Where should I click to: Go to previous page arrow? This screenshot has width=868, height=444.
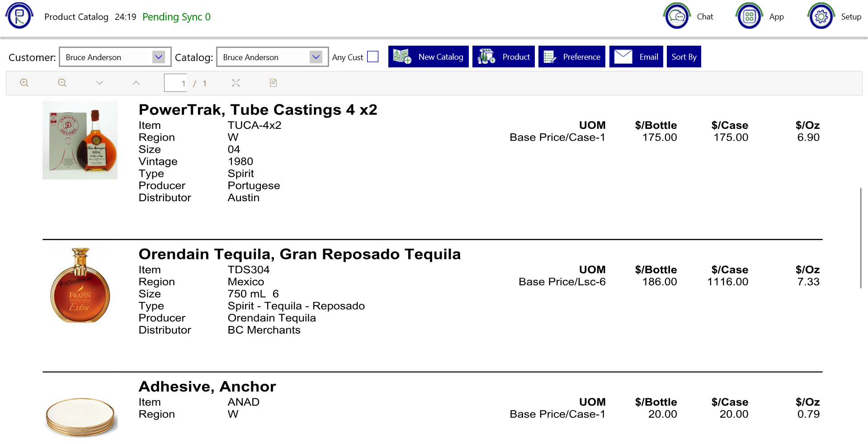pos(136,83)
